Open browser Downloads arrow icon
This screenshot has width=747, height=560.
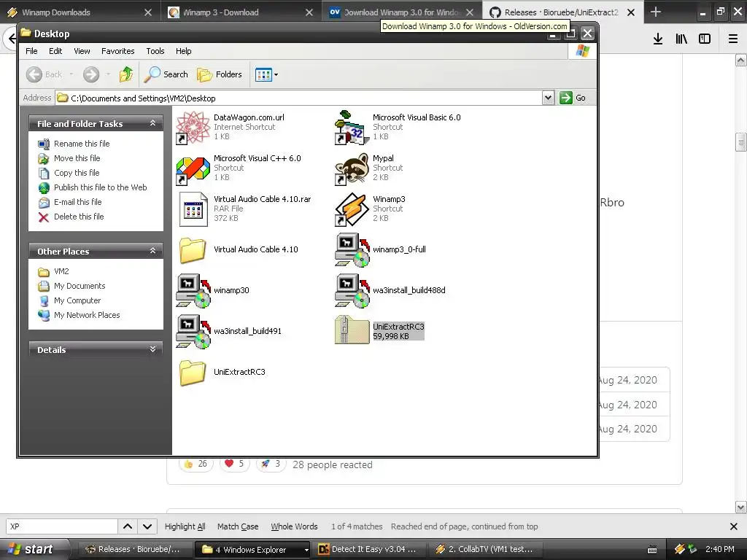pyautogui.click(x=658, y=39)
